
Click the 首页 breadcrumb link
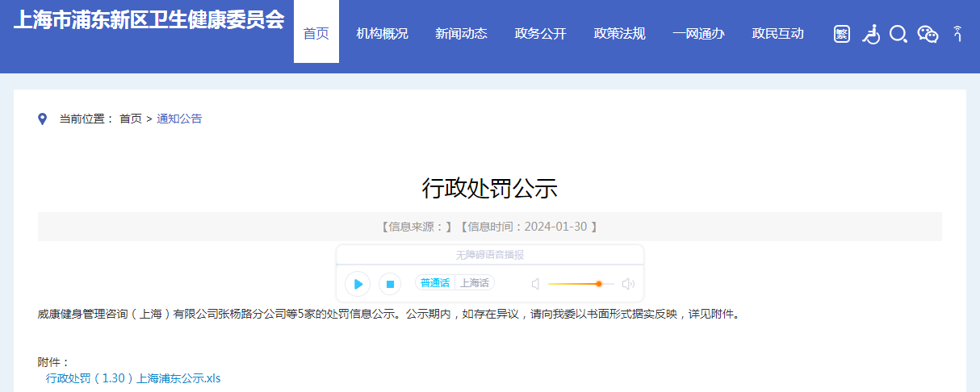[x=130, y=119]
